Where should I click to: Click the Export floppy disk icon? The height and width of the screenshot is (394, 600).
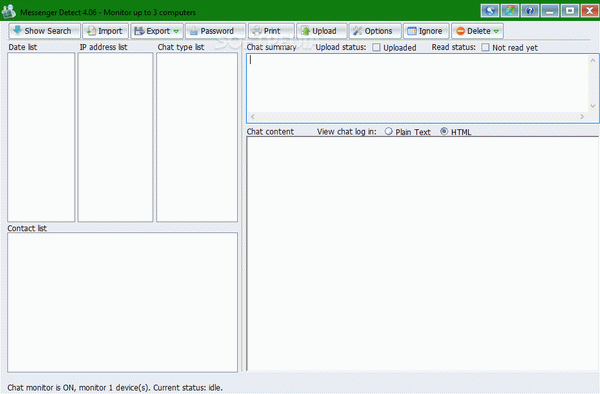click(139, 31)
